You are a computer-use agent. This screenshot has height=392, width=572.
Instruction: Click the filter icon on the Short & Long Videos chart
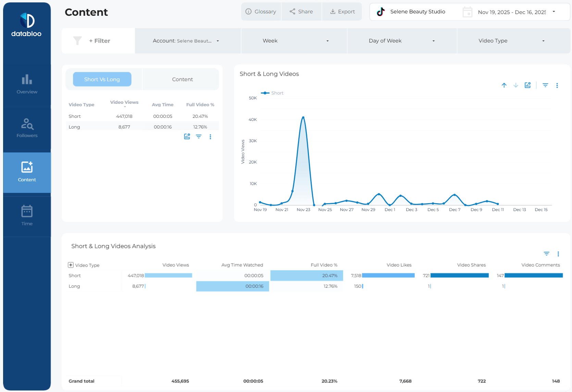[545, 85]
